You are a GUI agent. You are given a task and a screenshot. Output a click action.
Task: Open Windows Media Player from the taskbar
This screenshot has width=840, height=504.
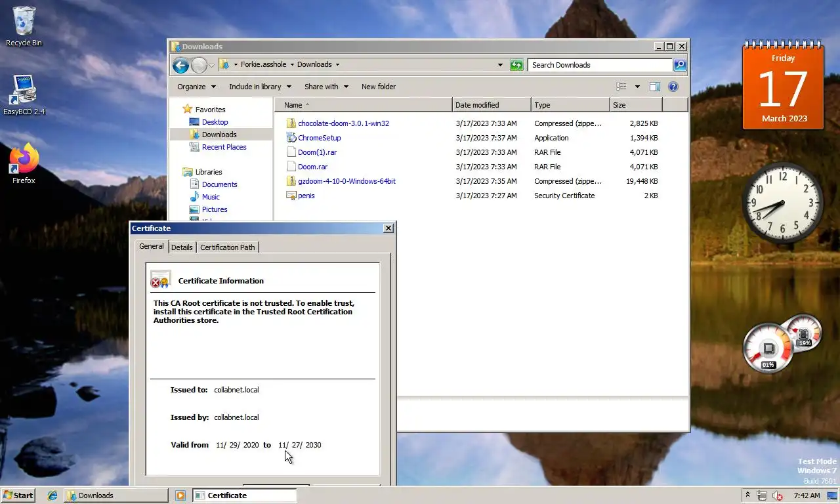tap(180, 495)
